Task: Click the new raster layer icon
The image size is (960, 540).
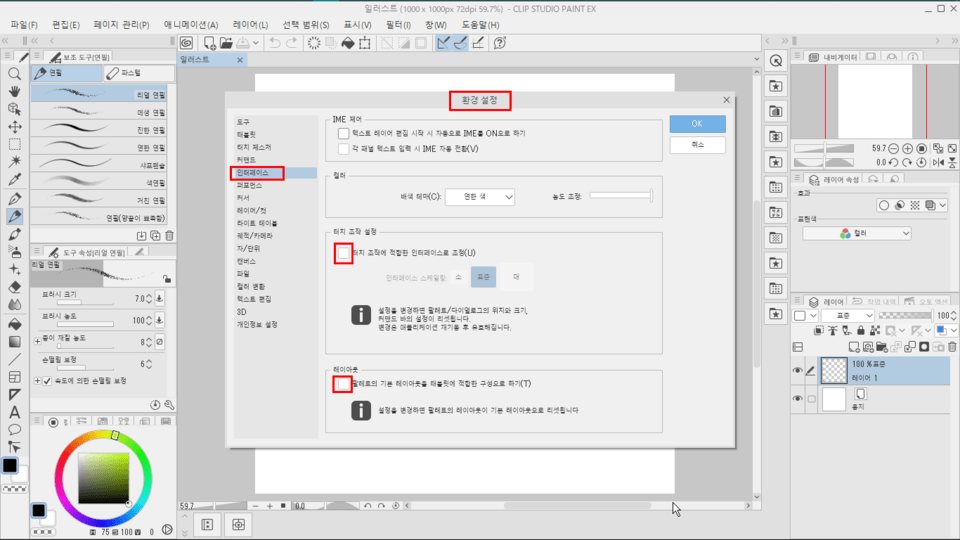Action: (853, 347)
